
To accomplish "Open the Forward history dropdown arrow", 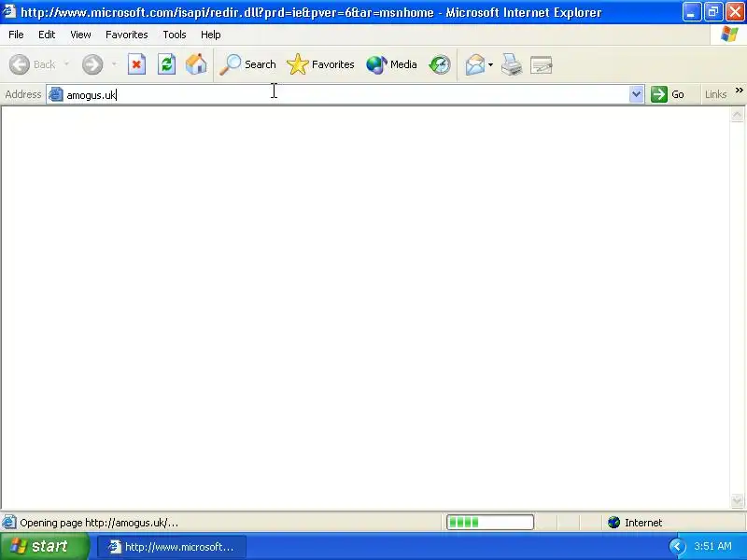I will pos(114,63).
